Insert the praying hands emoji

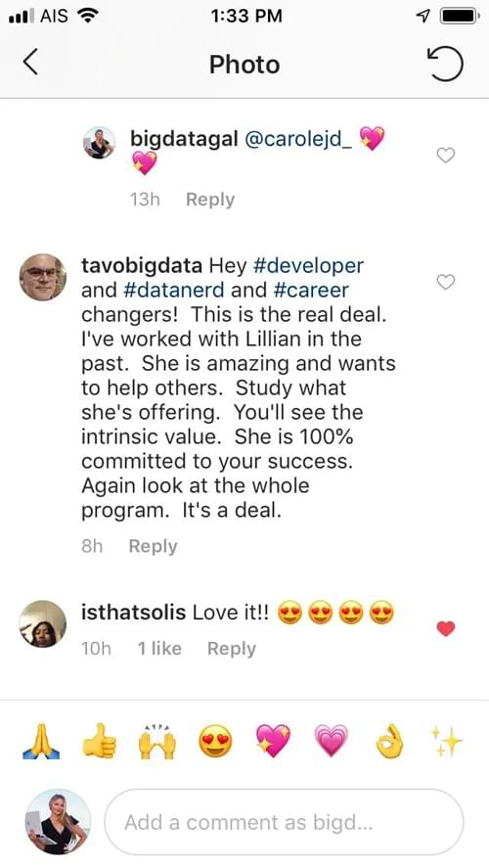coord(41,742)
